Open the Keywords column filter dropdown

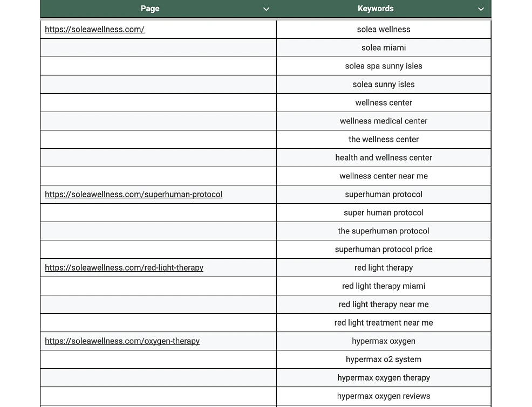(481, 9)
